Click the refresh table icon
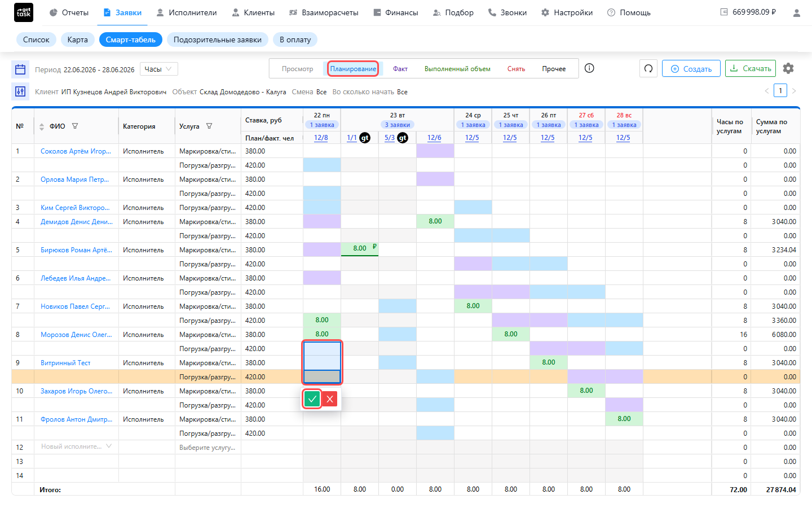 click(x=648, y=68)
